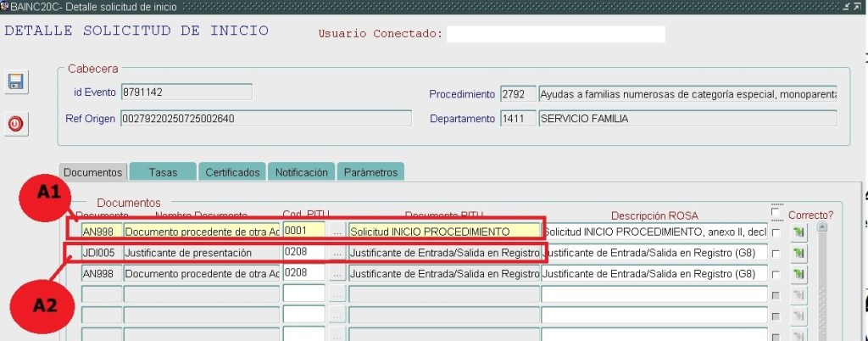Open the Certificados tab
The image size is (868, 341).
pyautogui.click(x=232, y=172)
